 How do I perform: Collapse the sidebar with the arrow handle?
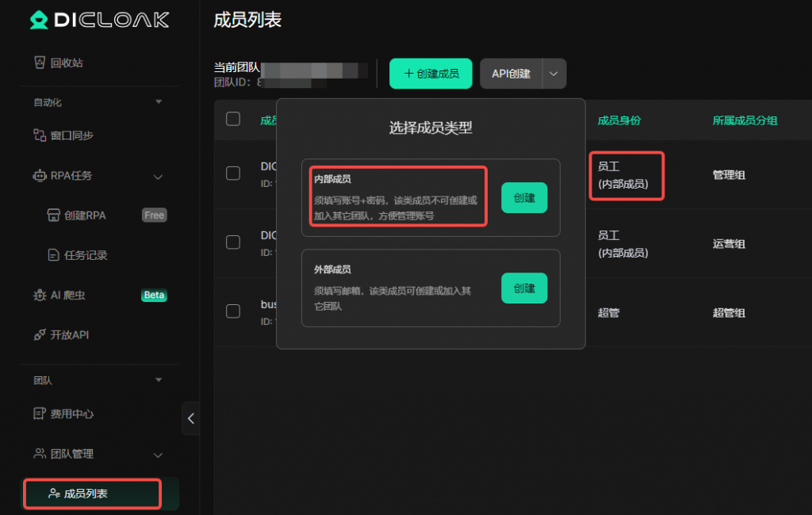coord(190,418)
